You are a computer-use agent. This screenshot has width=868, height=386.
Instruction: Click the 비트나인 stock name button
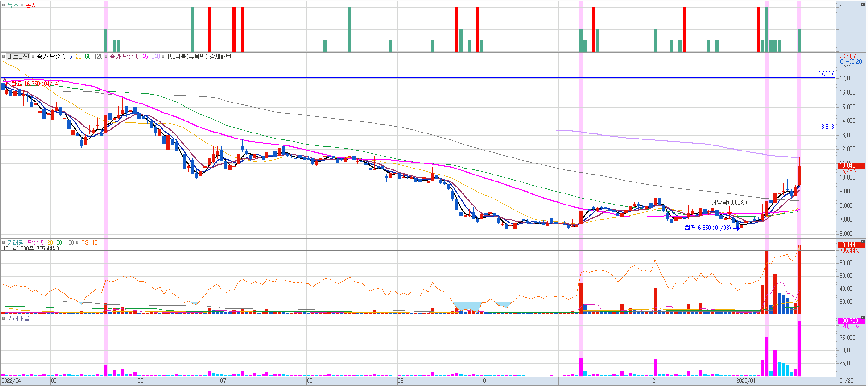(18, 56)
